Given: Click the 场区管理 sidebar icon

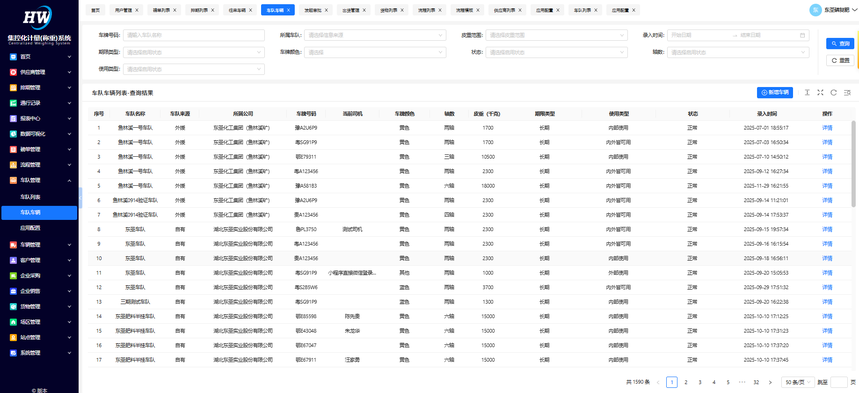Looking at the screenshot, I should click(13, 322).
